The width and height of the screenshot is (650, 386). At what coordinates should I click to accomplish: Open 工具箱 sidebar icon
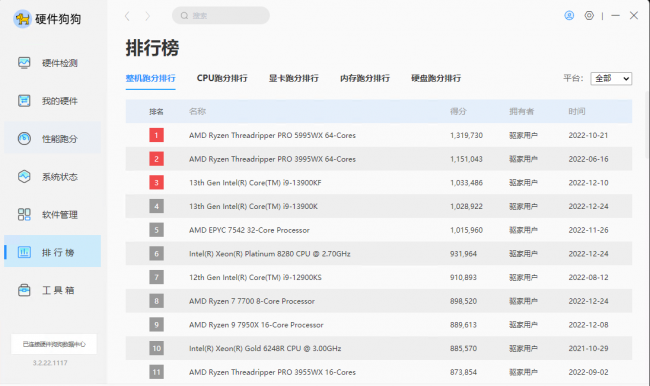(x=24, y=290)
